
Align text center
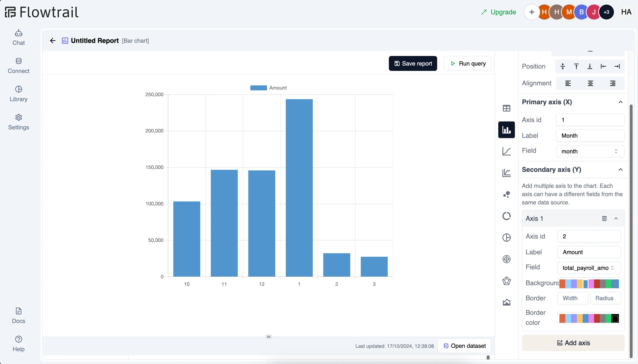(590, 83)
